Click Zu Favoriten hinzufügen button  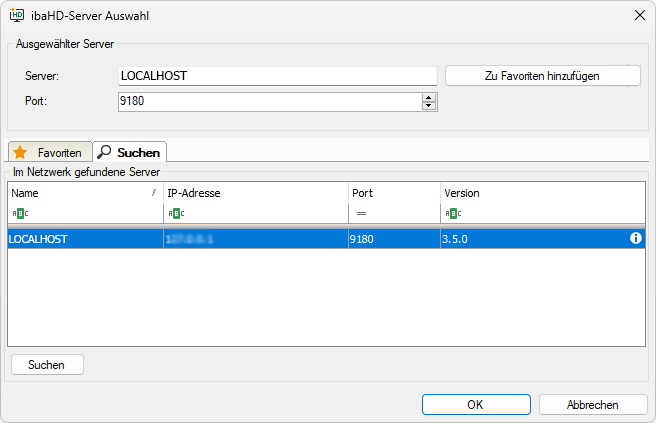pos(543,76)
